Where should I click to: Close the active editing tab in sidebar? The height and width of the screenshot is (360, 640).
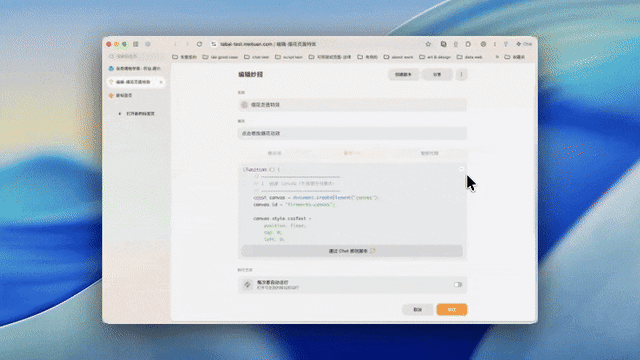[x=161, y=82]
